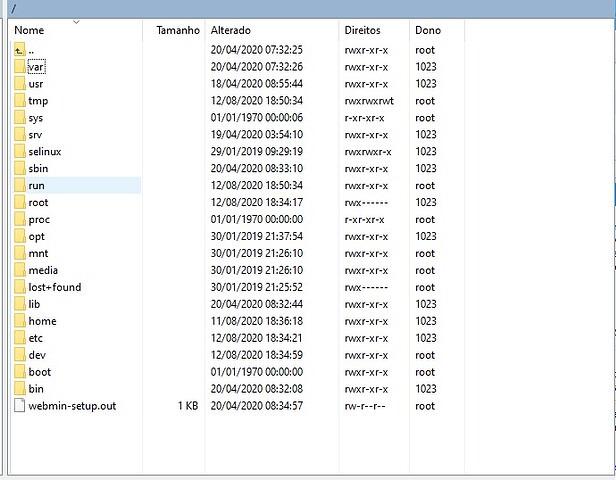Screen dimensions: 616x480
Task: Select the bin folder icon
Action: pyautogui.click(x=19, y=389)
